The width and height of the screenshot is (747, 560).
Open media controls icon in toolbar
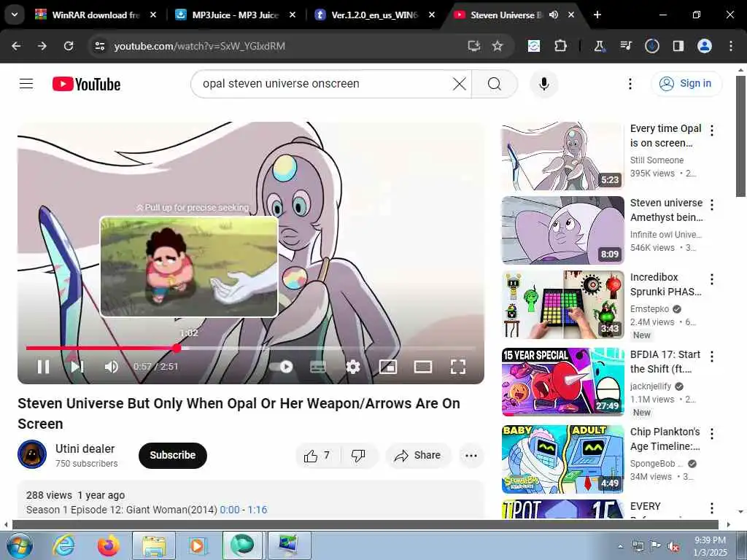(625, 46)
